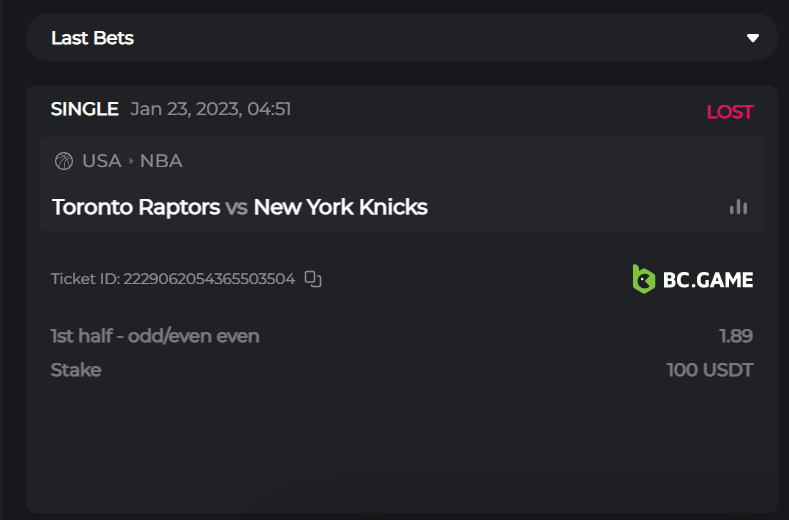The width and height of the screenshot is (789, 520).
Task: Open the NBA league breadcrumb
Action: [x=161, y=161]
